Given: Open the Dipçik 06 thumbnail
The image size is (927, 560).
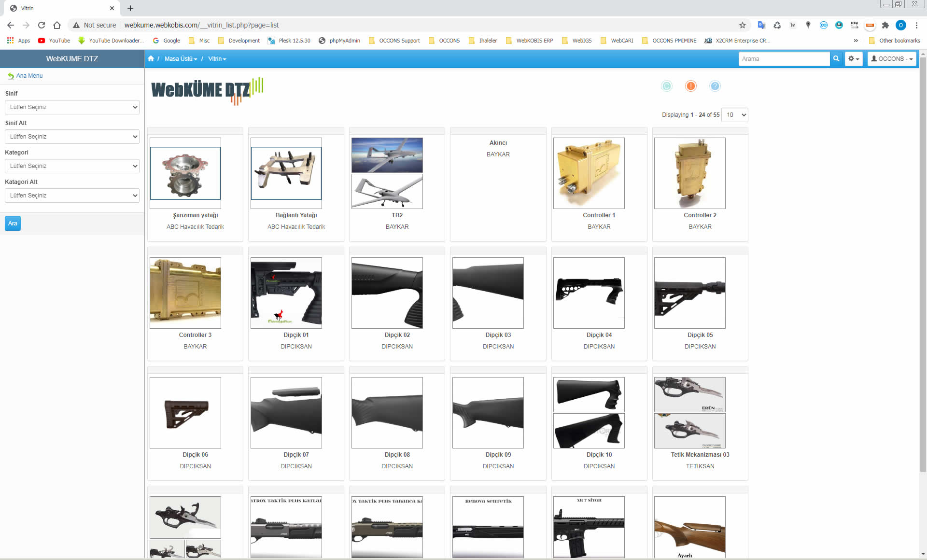Looking at the screenshot, I should tap(185, 413).
